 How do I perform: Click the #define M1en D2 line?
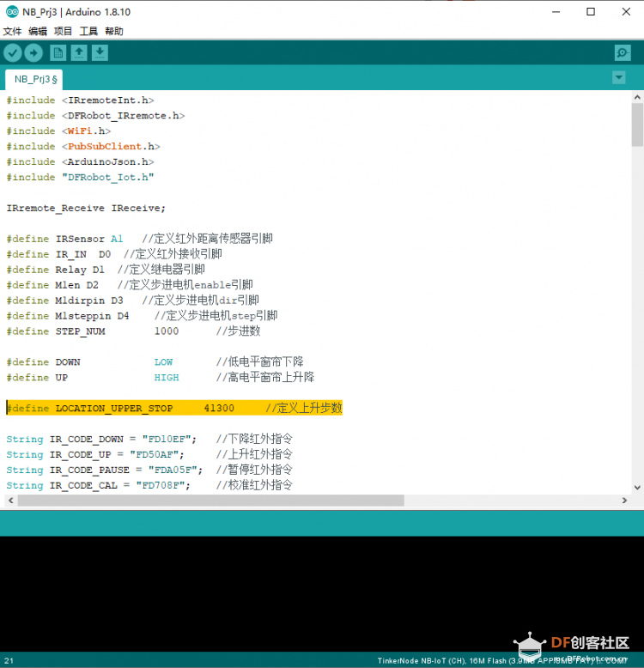click(x=130, y=284)
